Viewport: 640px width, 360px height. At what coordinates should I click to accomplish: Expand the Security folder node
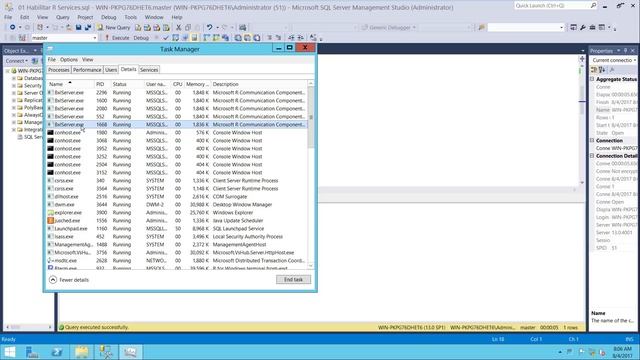point(14,86)
